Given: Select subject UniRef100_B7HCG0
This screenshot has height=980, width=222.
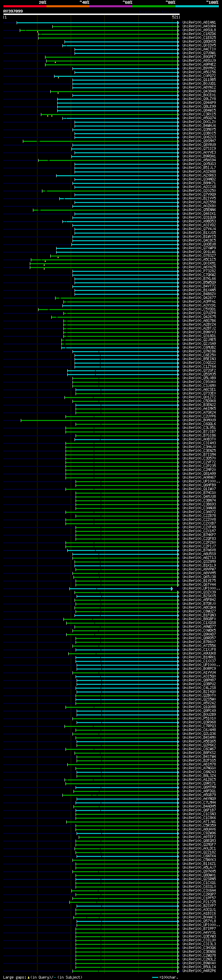Looking at the screenshot, I should (x=199, y=493).
